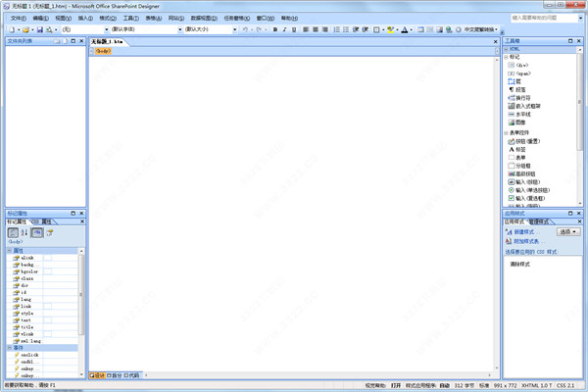
Task: Sort tag properties alphabetically
Action: coord(24,232)
